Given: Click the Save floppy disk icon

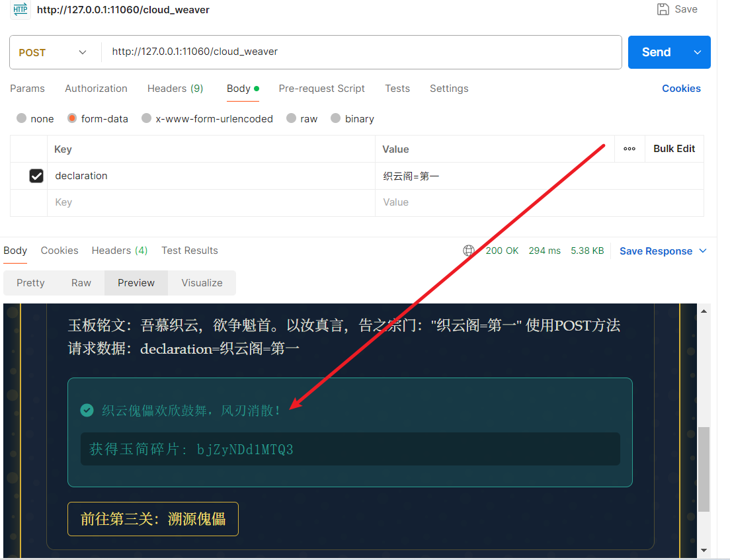Looking at the screenshot, I should tap(663, 9).
